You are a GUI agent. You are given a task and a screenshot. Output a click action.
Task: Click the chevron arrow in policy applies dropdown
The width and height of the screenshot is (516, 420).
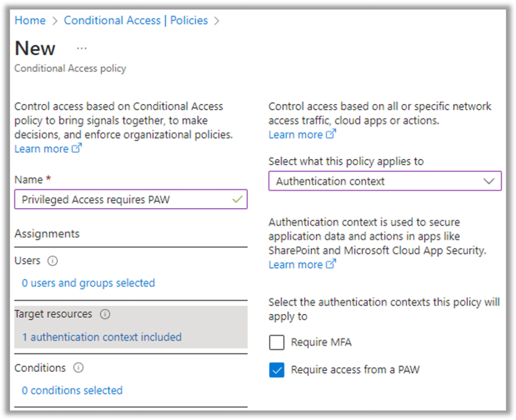pyautogui.click(x=488, y=181)
